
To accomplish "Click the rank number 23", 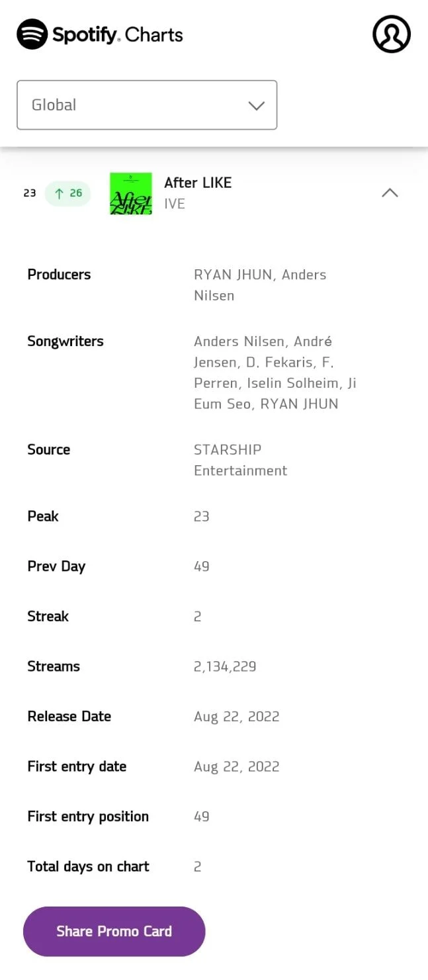I will coord(30,193).
